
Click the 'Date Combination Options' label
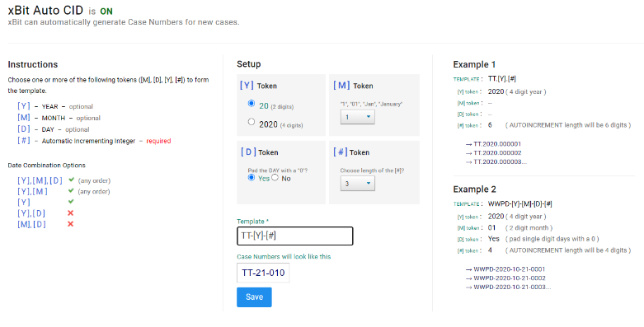tap(46, 166)
